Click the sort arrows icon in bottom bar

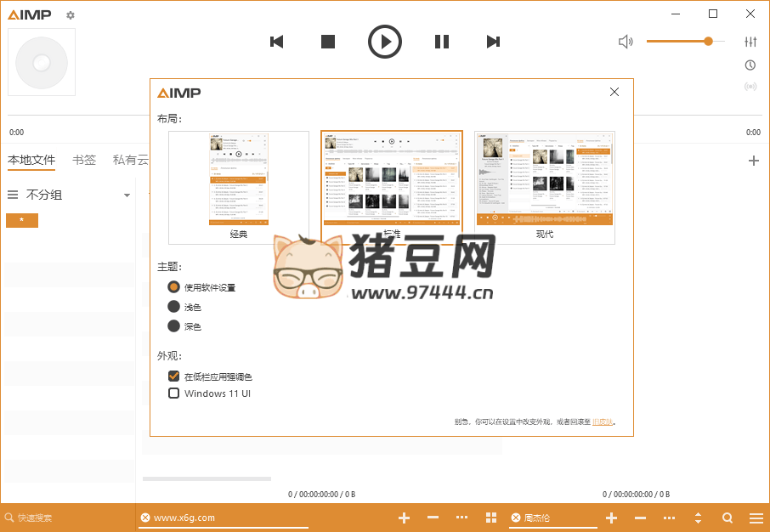click(699, 517)
